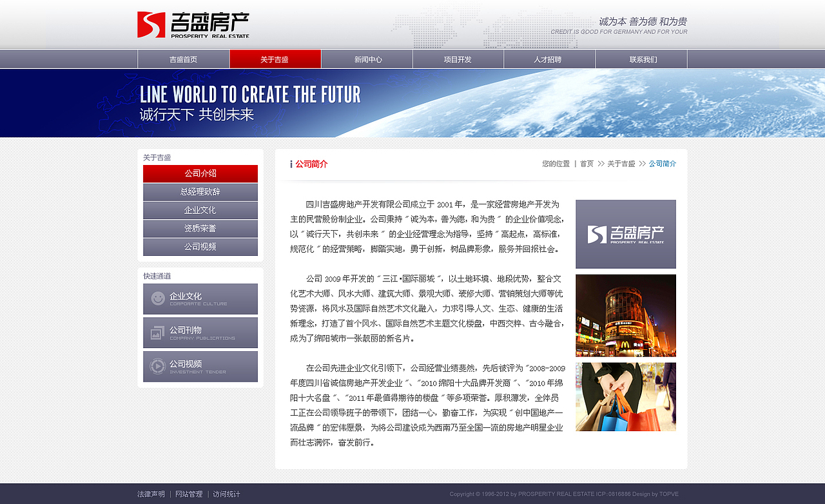Viewport: 825px width, 504px height.
Task: Select 公司介绍 in the sidebar menu
Action: click(200, 173)
